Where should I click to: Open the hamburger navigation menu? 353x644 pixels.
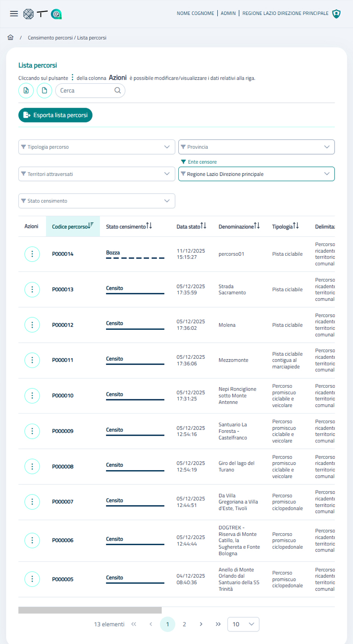pyautogui.click(x=14, y=14)
